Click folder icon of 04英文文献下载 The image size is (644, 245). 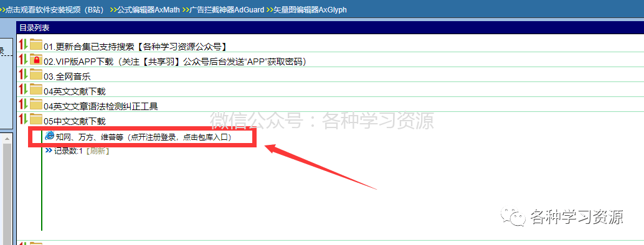click(x=36, y=90)
